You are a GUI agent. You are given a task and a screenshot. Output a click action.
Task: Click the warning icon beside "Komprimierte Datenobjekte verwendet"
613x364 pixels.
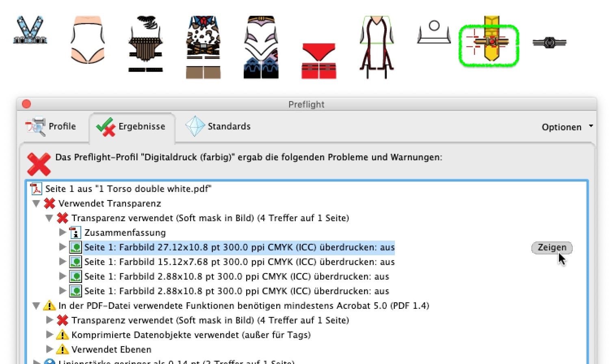click(63, 335)
